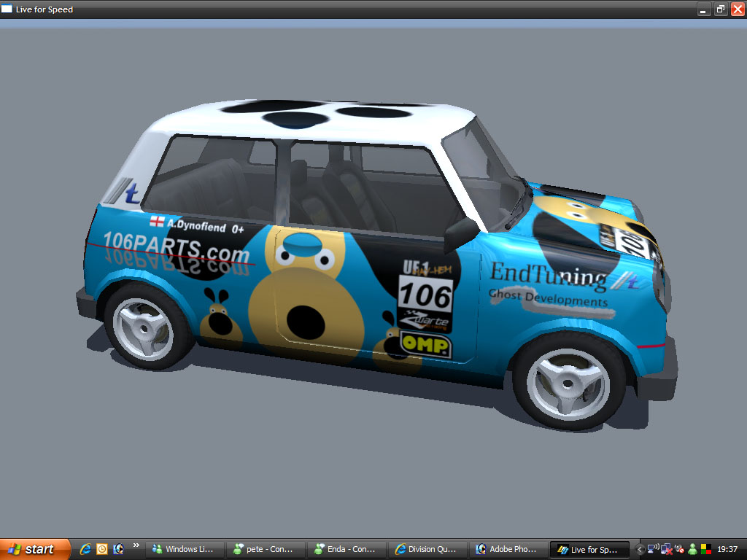Open the clock-shaped quick launch icon
This screenshot has height=560, width=747.
(x=102, y=549)
